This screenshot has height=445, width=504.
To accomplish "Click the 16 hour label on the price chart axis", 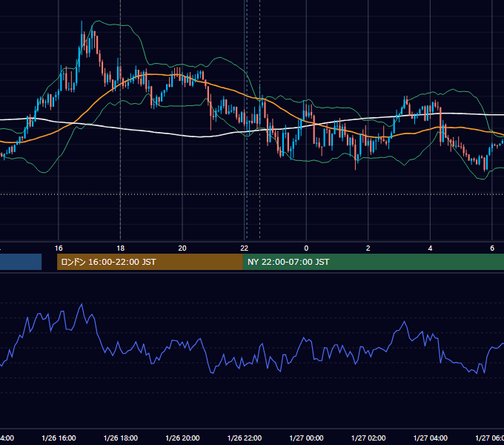I will click(x=59, y=248).
